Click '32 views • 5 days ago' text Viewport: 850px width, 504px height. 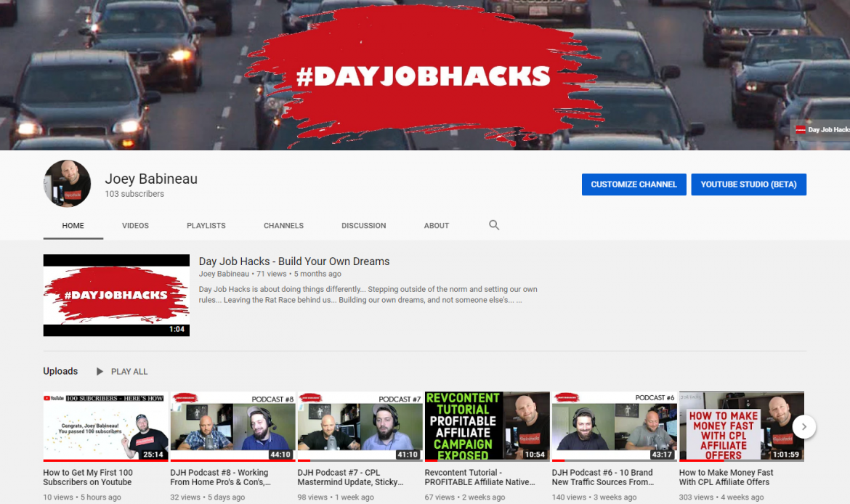click(x=208, y=497)
